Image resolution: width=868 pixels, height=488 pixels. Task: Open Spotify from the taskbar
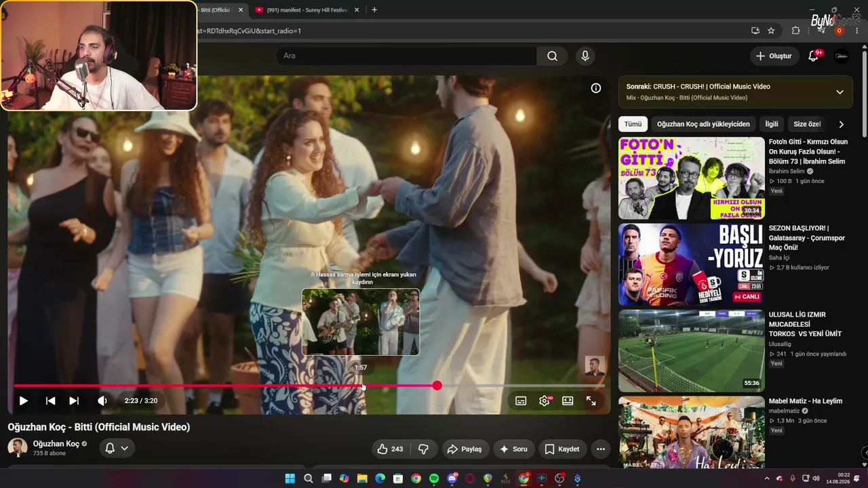click(434, 479)
